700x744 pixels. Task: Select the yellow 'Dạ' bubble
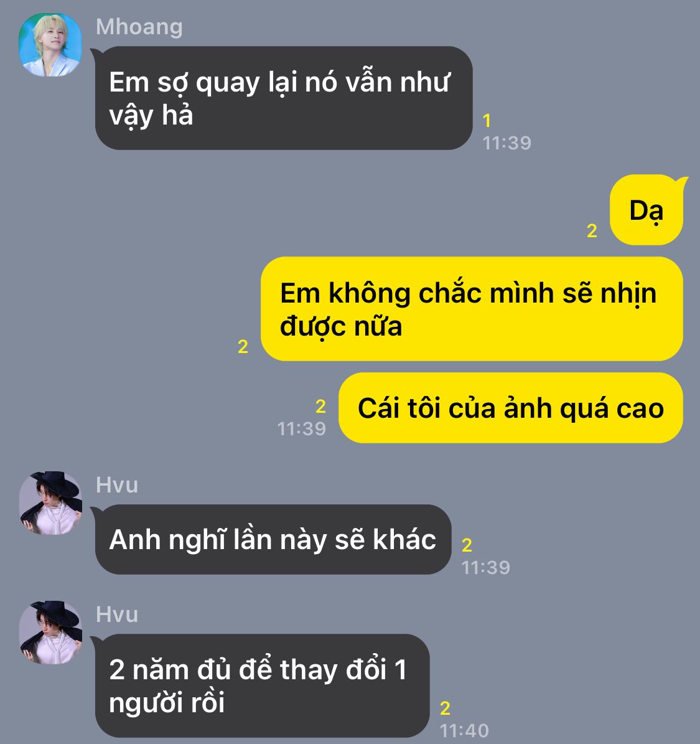646,210
